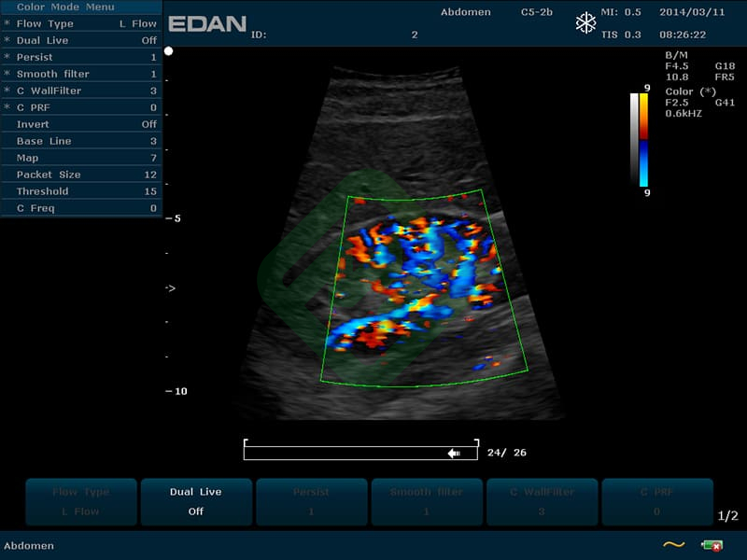747x560 pixels.
Task: Select Packet Size in the menu
Action: 81,175
